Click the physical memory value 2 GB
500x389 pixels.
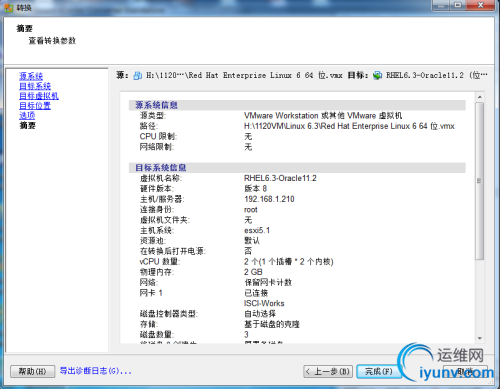(253, 272)
